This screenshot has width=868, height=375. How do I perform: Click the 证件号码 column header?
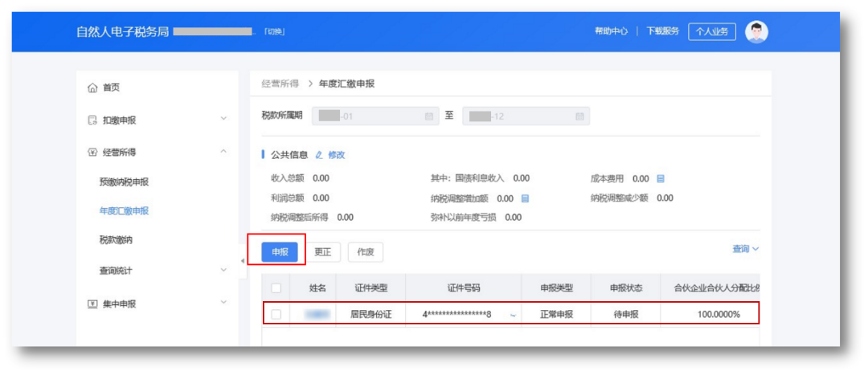click(464, 288)
